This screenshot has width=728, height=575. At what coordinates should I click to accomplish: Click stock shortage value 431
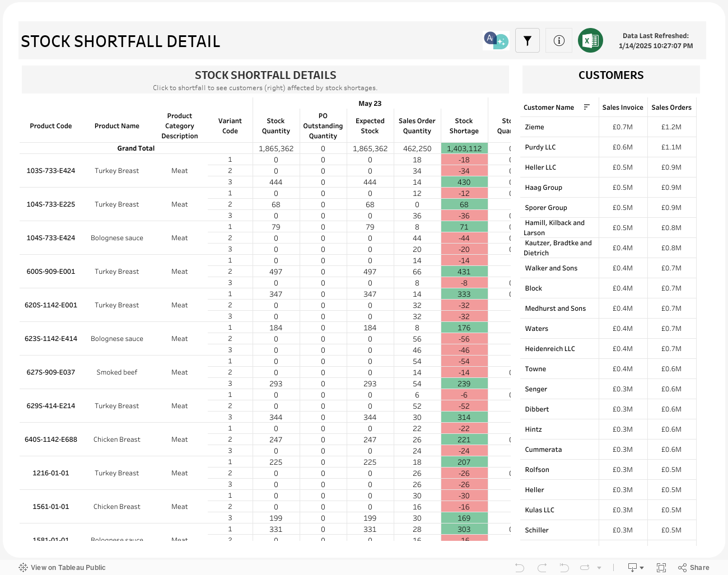pos(464,272)
